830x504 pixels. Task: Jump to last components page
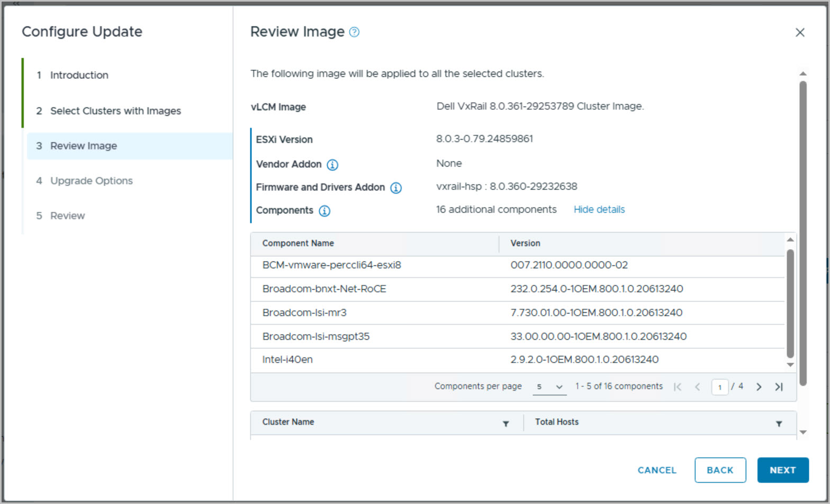pyautogui.click(x=779, y=387)
